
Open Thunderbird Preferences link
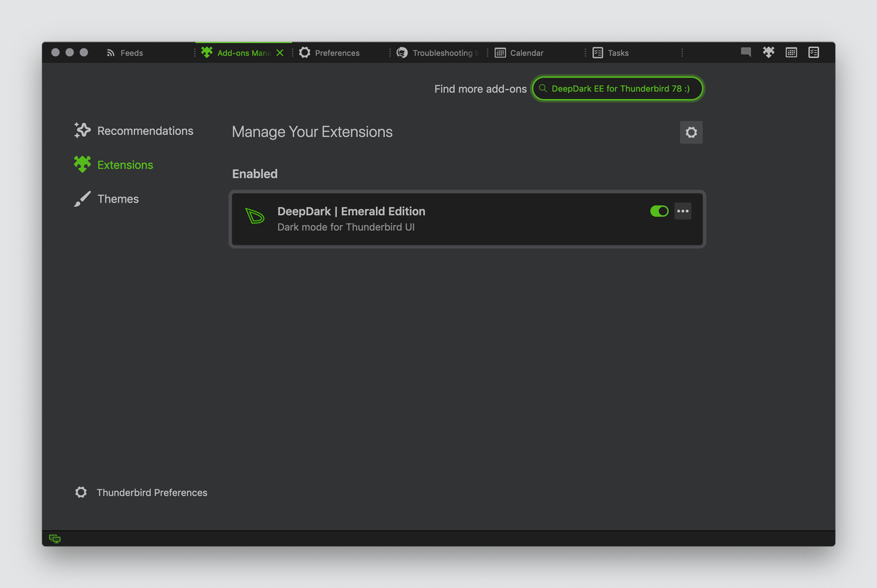point(141,493)
